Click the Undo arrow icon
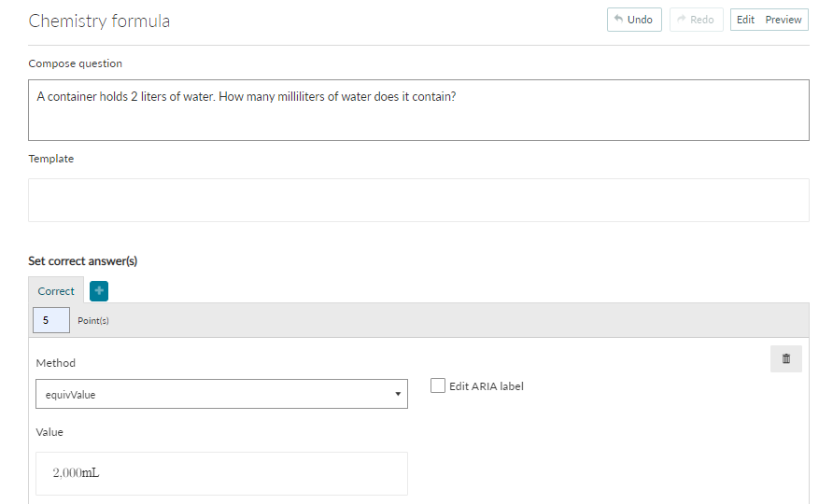The width and height of the screenshot is (833, 504). (618, 19)
